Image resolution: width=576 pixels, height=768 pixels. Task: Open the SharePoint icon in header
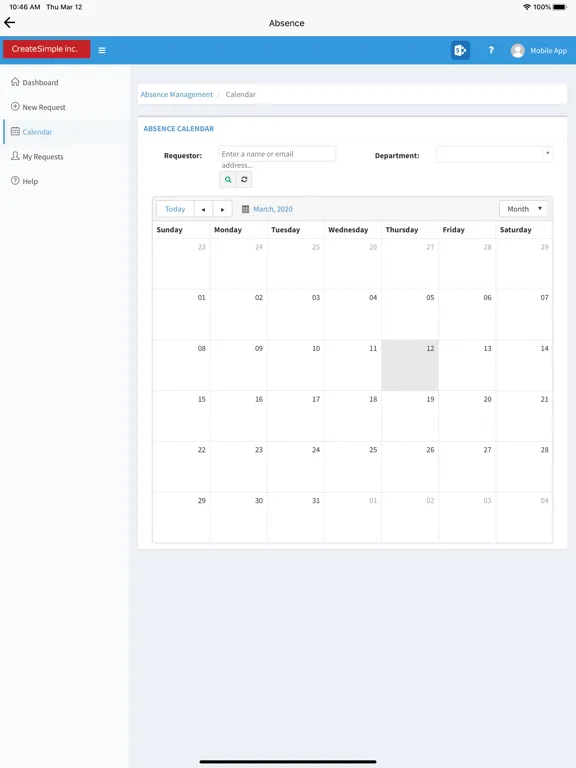(460, 50)
